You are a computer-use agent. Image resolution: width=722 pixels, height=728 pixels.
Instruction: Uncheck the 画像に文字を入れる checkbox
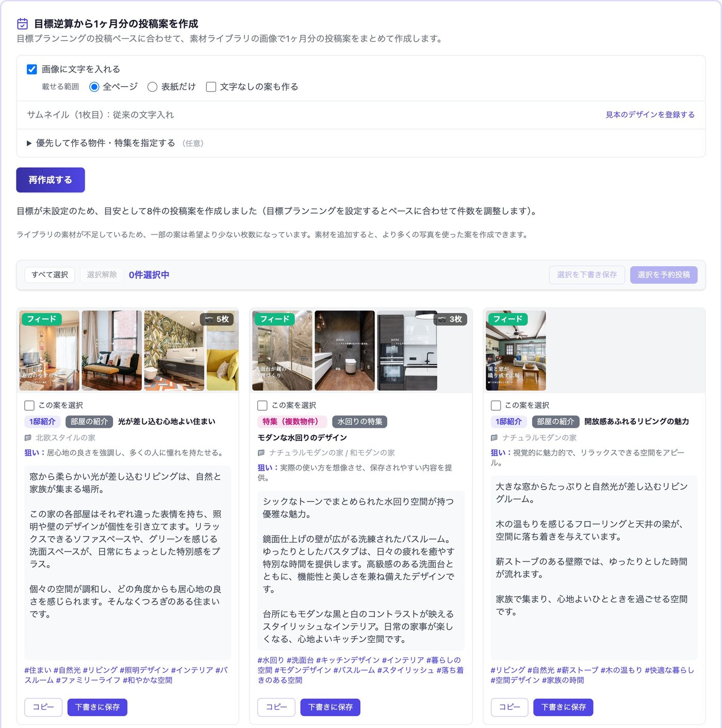pos(32,69)
